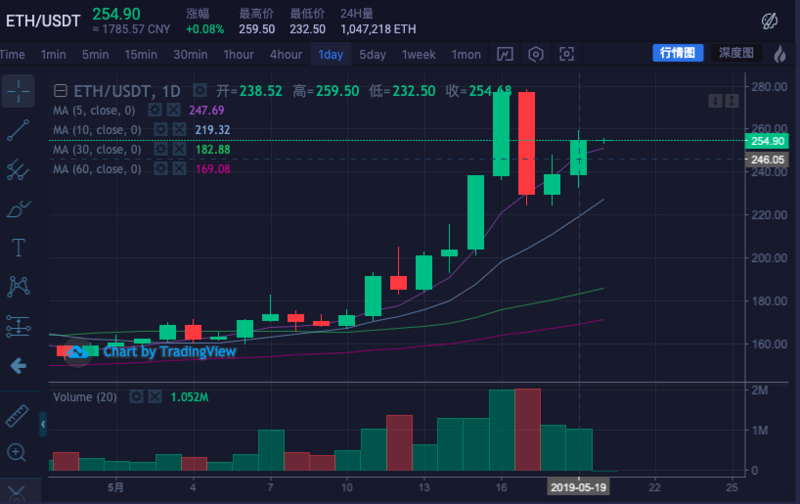The height and width of the screenshot is (504, 800).
Task: Select the text annotation tool
Action: (18, 247)
